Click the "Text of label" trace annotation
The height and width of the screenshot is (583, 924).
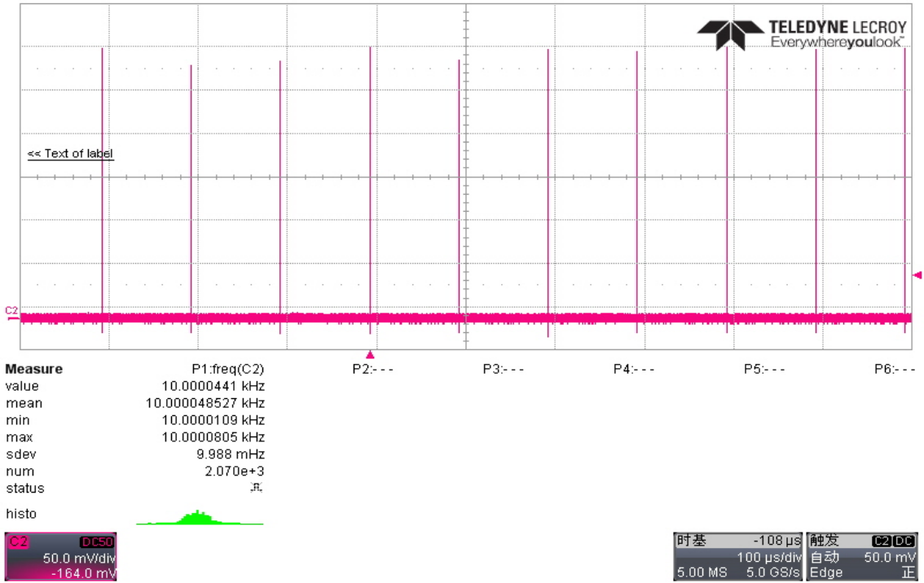(71, 153)
